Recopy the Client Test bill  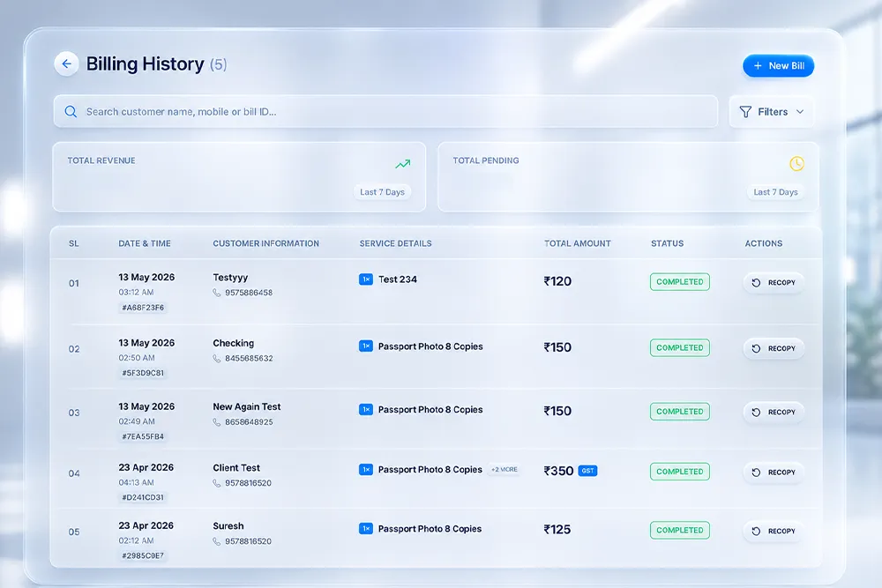pyautogui.click(x=774, y=473)
